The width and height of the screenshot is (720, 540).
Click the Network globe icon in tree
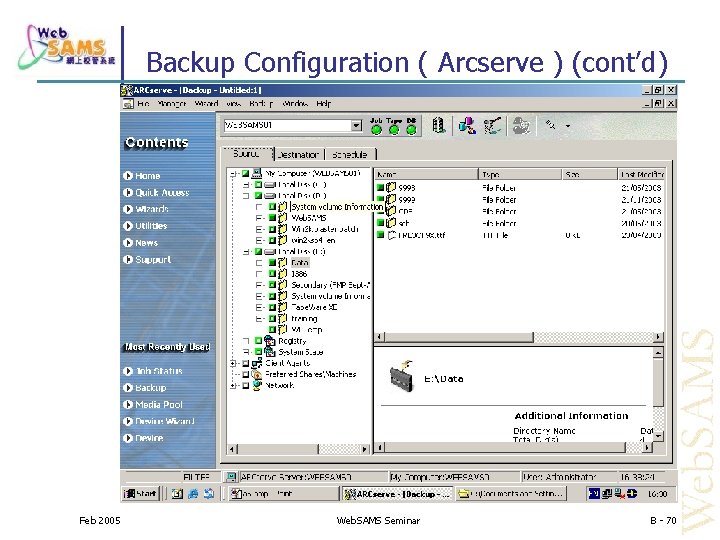257,385
